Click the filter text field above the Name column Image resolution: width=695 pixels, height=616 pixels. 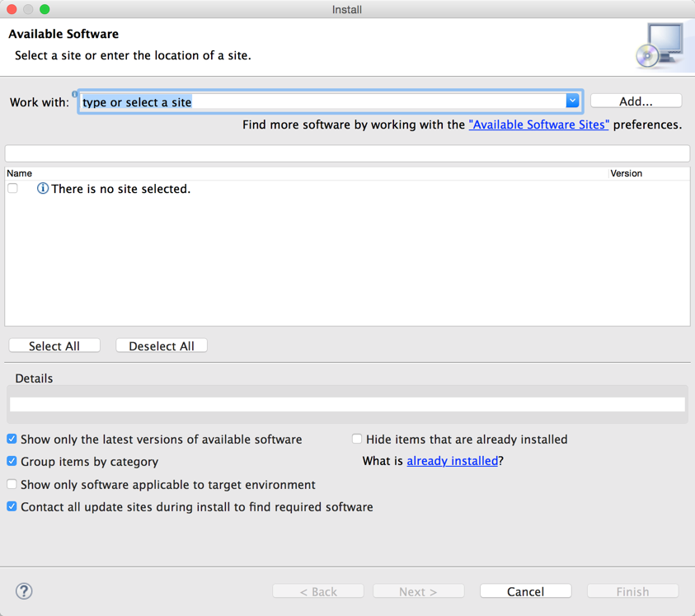(347, 153)
